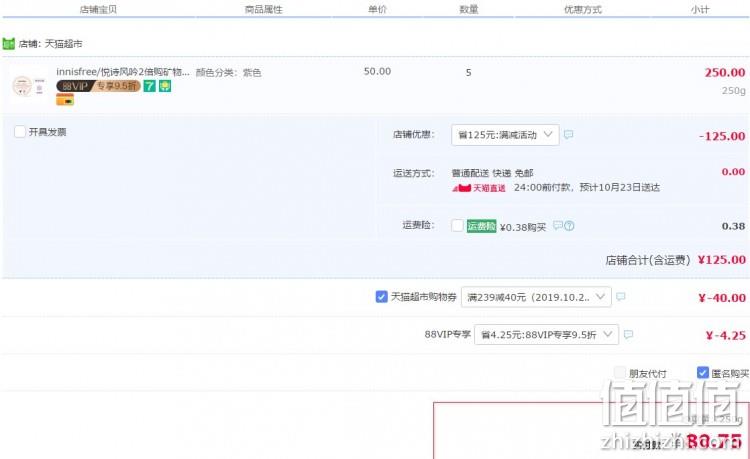Open the 88VIP discount comment bubble icon

629,335
